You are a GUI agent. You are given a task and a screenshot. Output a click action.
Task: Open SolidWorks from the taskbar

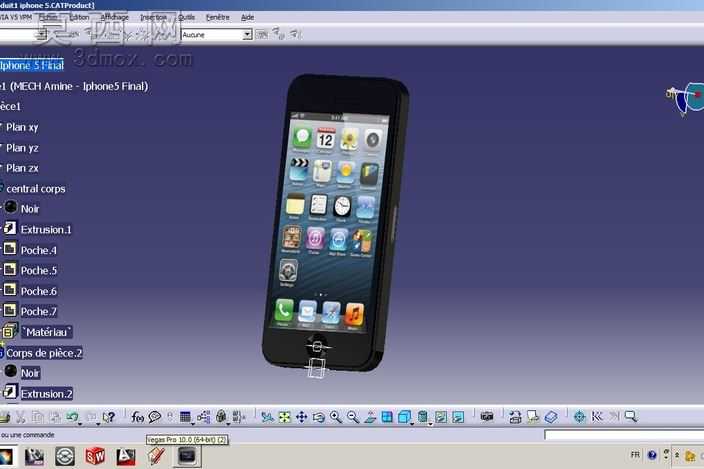tap(95, 456)
